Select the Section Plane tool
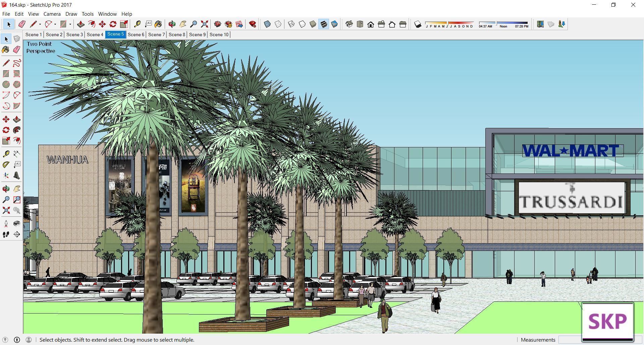 tap(17, 234)
